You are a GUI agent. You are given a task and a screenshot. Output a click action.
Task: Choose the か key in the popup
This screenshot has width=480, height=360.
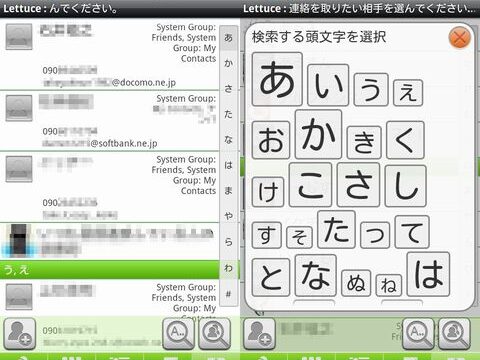(x=318, y=134)
